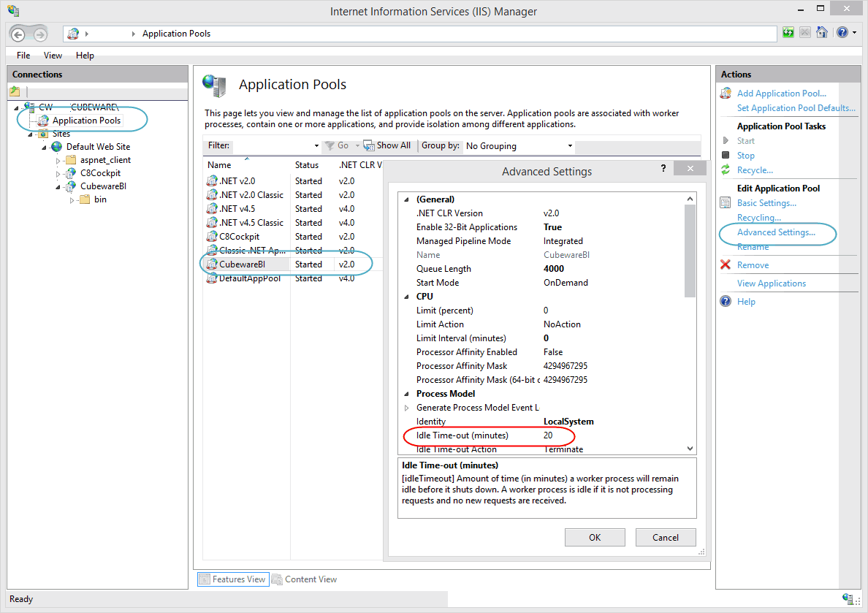Image resolution: width=868 pixels, height=613 pixels.
Task: Click the C8Cockpit pool icon in list
Action: 211,237
